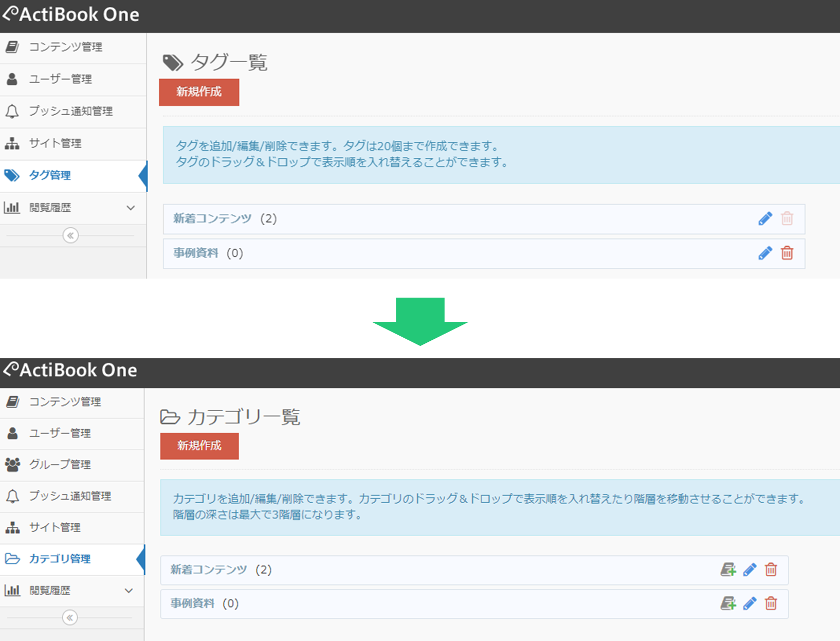Add a subcategory under 新着コンテンツ category

(729, 570)
